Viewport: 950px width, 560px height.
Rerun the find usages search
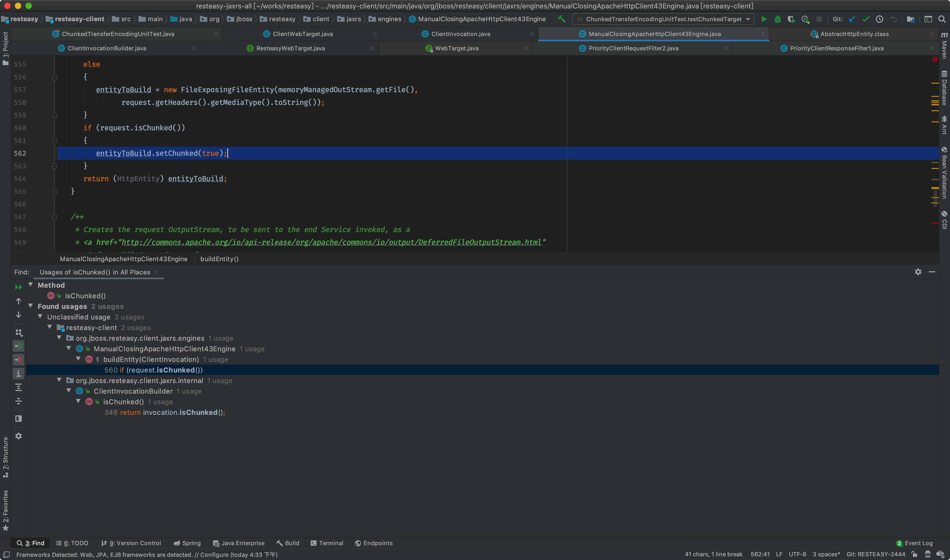click(x=19, y=287)
